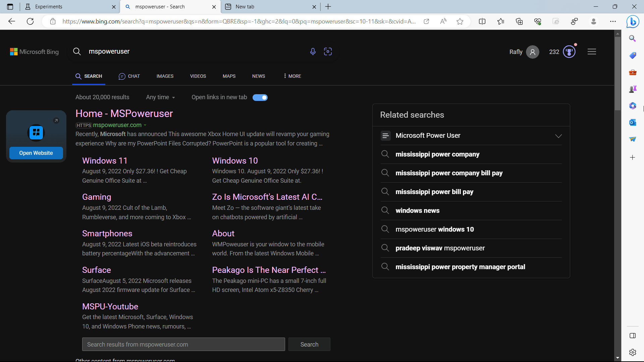Click the visual search camera icon
The image size is (644, 362).
(328, 51)
